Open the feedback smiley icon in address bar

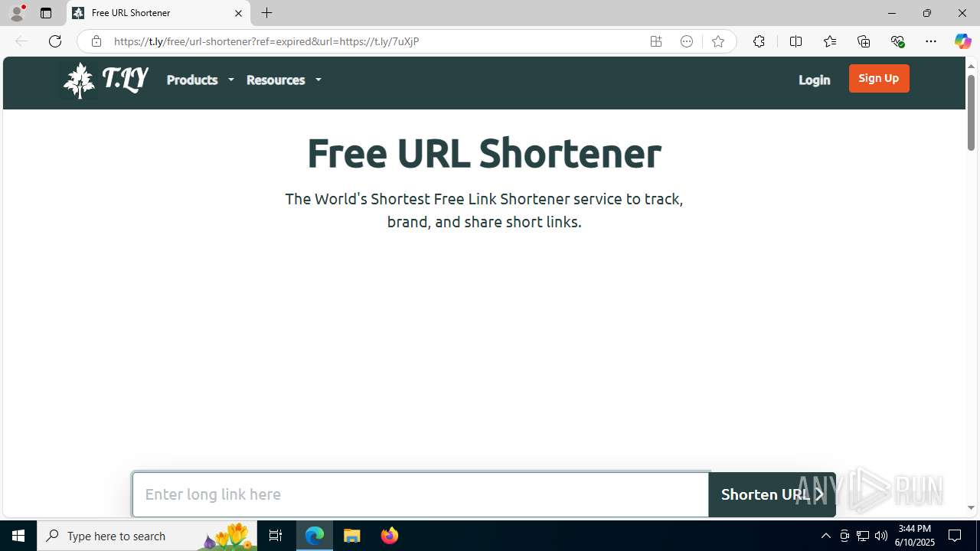(x=687, y=41)
